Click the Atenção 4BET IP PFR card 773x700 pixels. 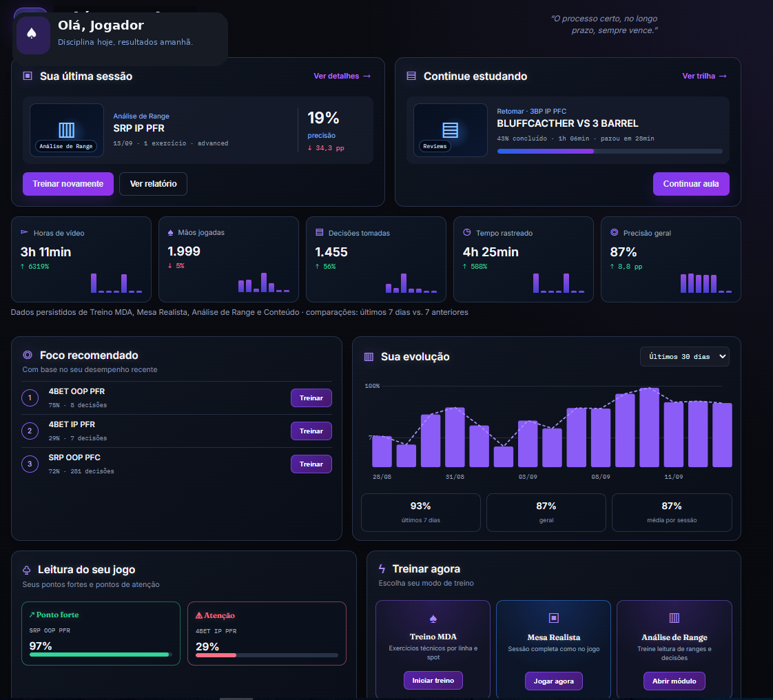[267, 633]
